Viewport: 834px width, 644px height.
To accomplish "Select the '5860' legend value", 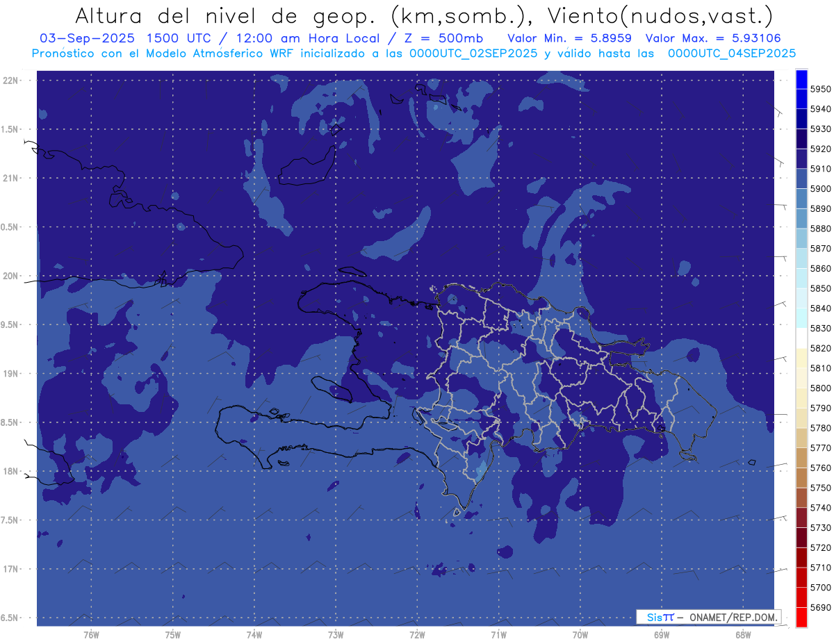I will tap(820, 268).
